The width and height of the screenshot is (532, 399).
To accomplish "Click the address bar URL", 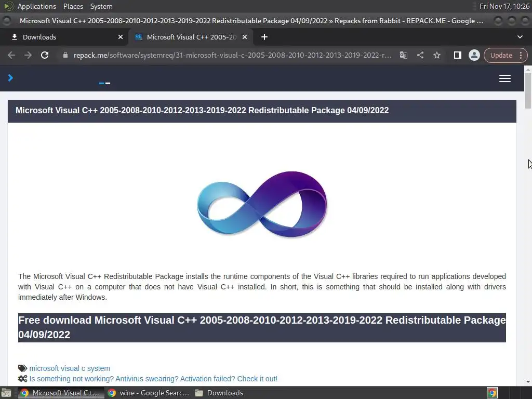I will pos(232,55).
